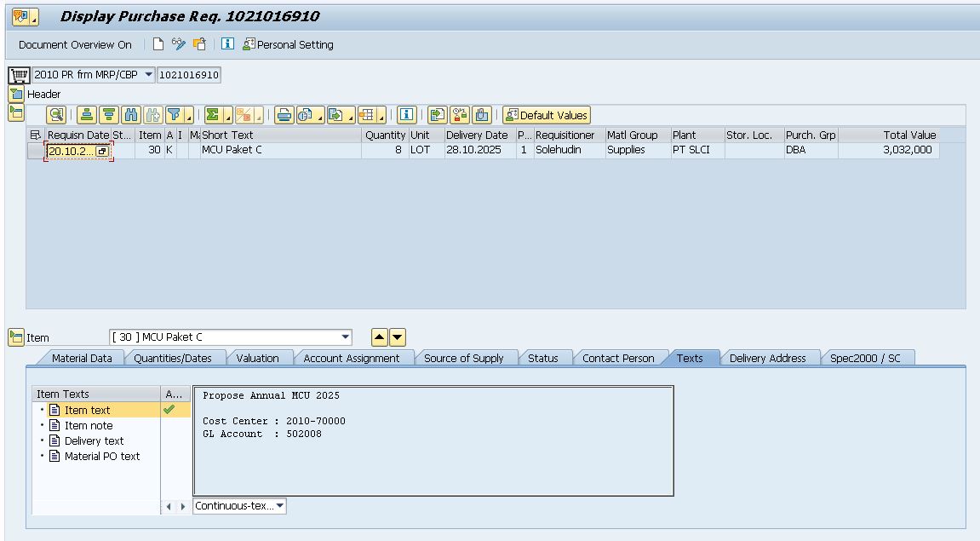Click the Create new document icon
Image resolution: width=980 pixels, height=541 pixels.
[x=158, y=44]
